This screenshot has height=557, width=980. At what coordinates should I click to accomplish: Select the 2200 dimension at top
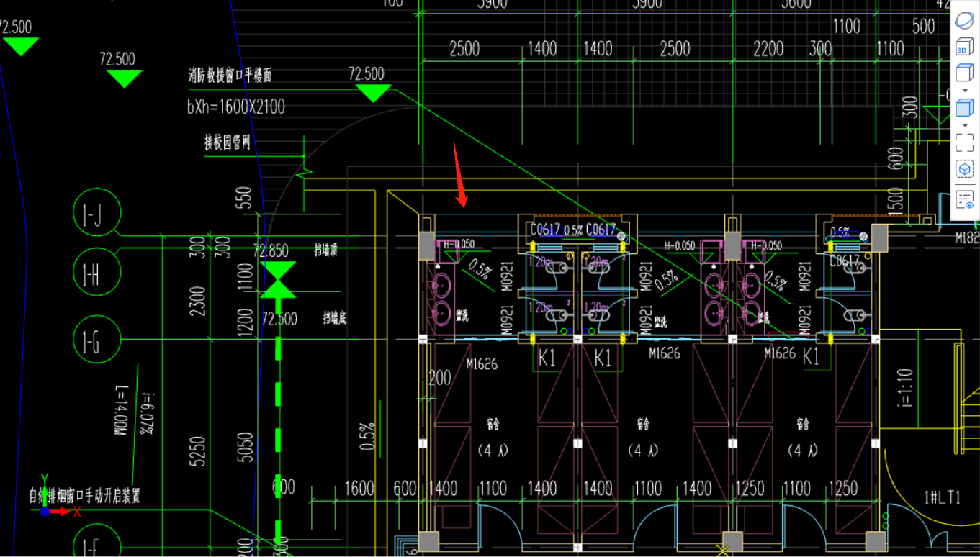point(768,50)
